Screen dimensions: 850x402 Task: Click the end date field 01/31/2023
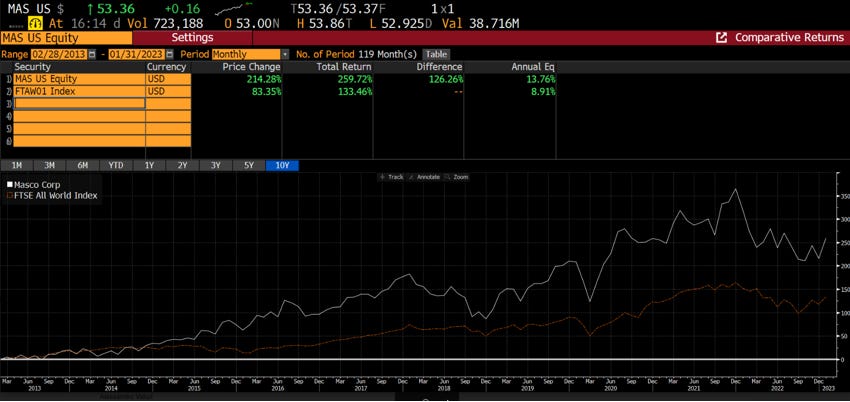click(x=138, y=54)
